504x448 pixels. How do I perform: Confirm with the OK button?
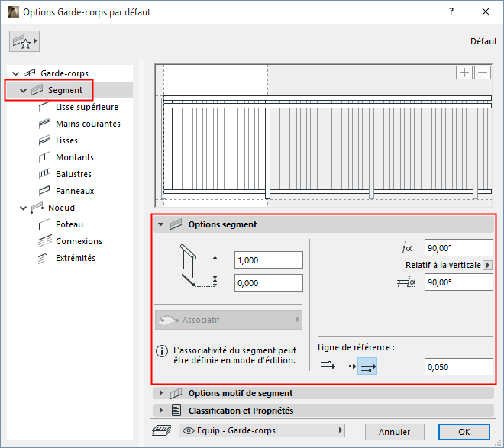pos(464,432)
